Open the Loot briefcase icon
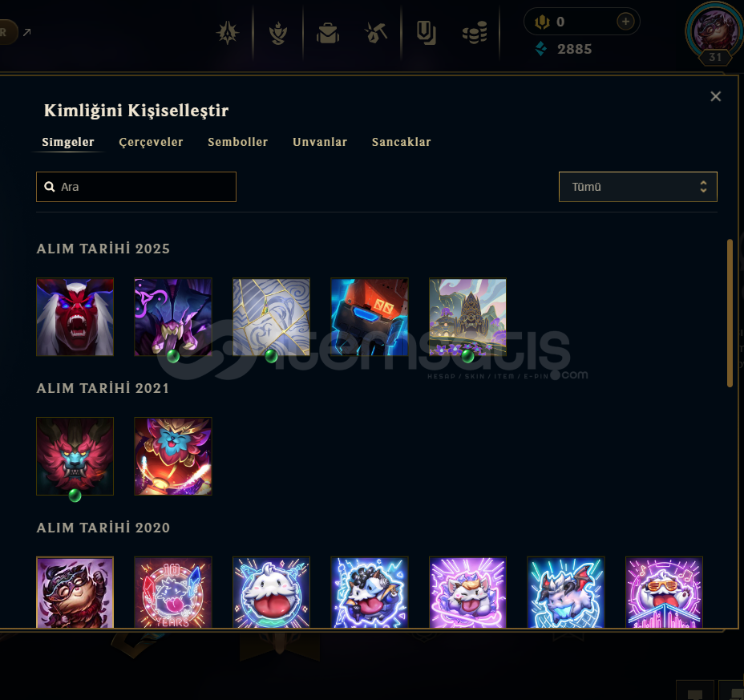Image resolution: width=744 pixels, height=700 pixels. 328,33
